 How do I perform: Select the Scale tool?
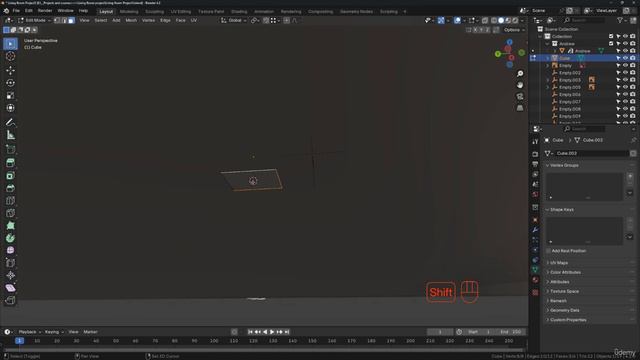click(x=10, y=96)
